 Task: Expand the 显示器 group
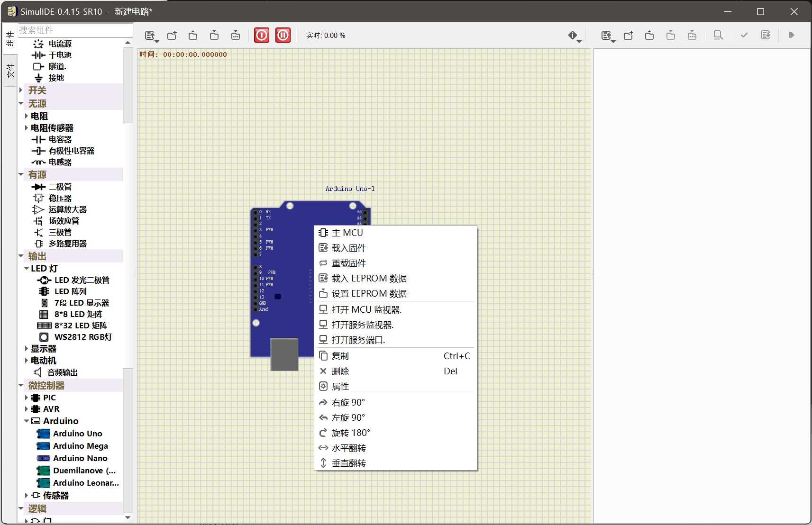coord(27,348)
